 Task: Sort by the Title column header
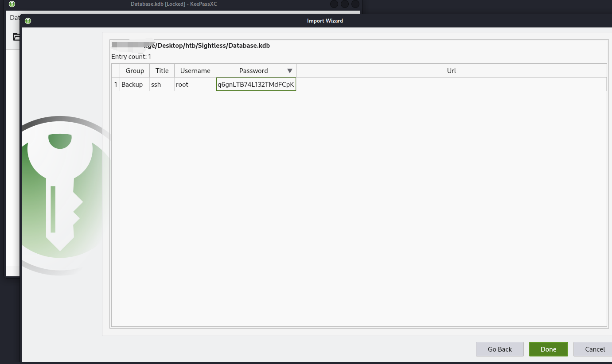coord(162,71)
